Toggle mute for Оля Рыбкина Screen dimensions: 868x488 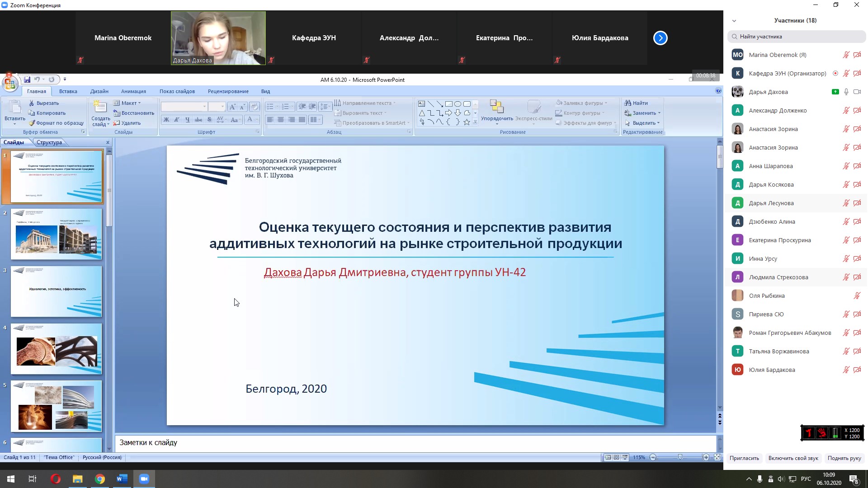click(857, 296)
